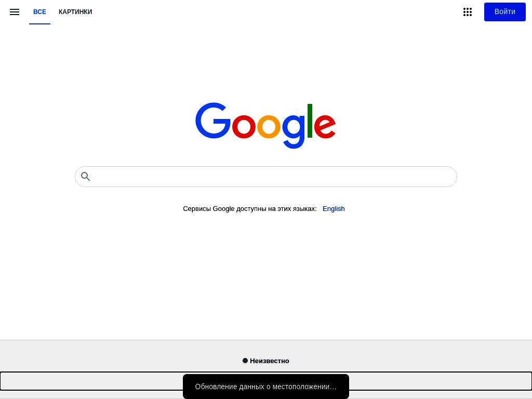Open the hamburger main menu
This screenshot has width=532, height=399.
14,12
